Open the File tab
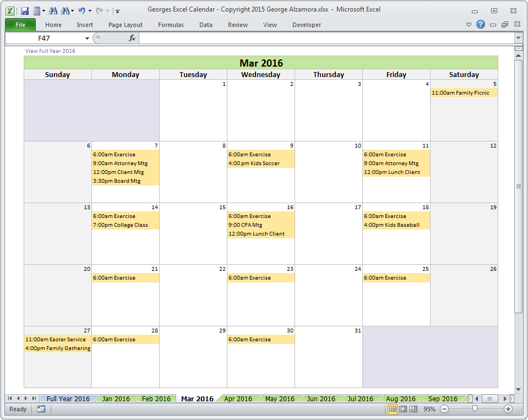 coord(20,25)
